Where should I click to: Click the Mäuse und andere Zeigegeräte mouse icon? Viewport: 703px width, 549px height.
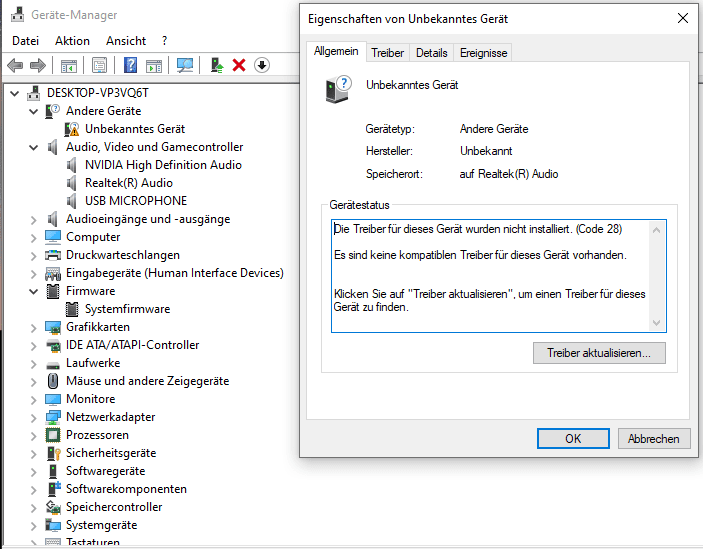(x=53, y=381)
